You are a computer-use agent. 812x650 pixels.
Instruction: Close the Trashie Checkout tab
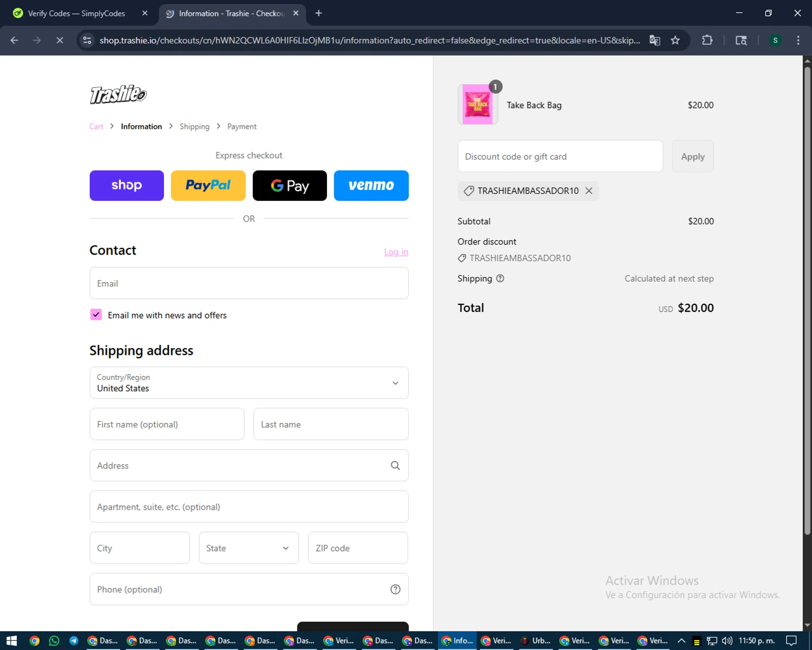[x=296, y=13]
